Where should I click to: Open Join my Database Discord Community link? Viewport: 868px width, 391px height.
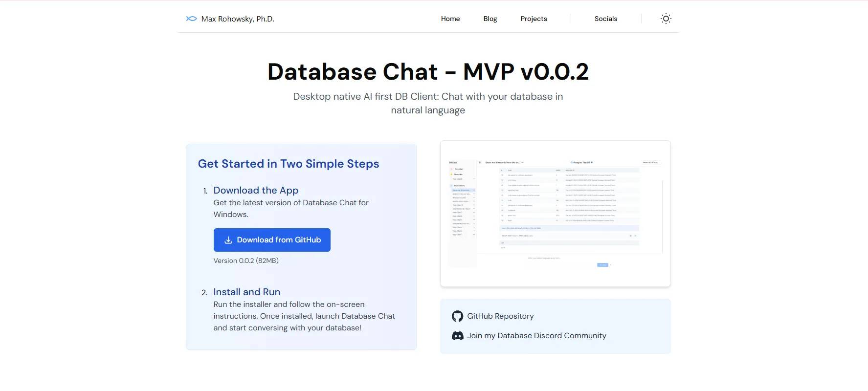click(x=536, y=336)
